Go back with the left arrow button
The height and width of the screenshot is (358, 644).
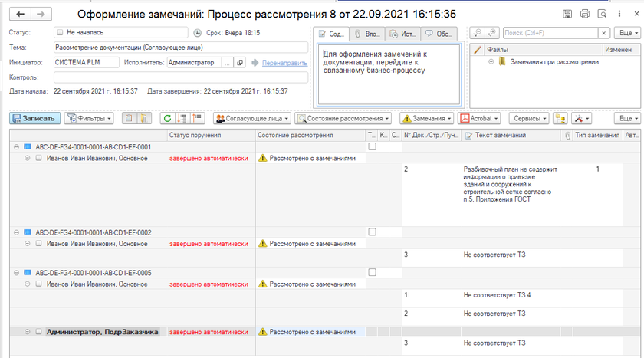click(19, 15)
